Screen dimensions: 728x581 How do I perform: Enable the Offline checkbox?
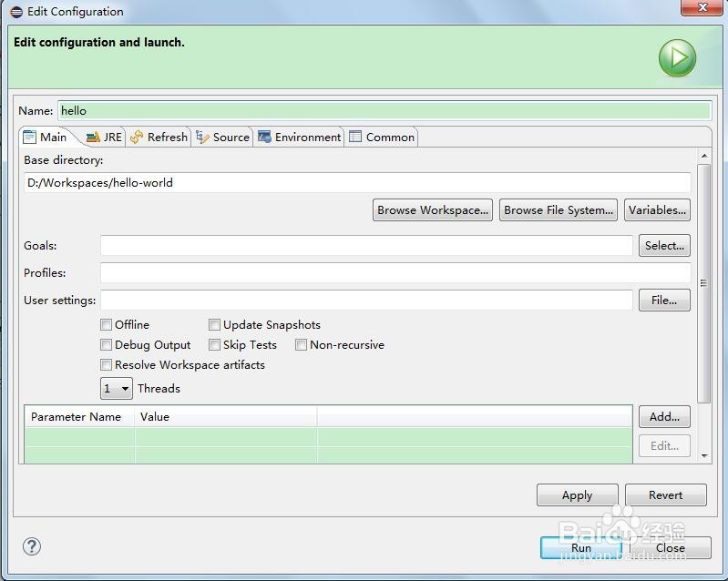pos(106,324)
